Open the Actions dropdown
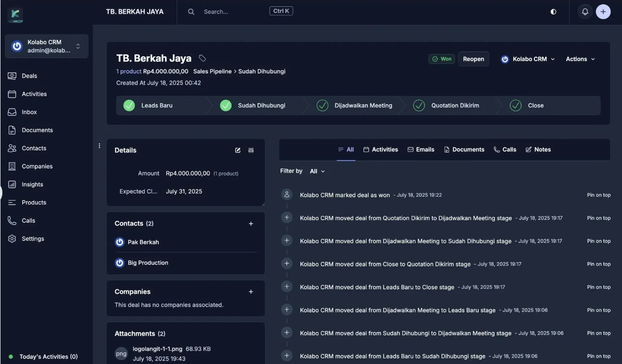Screen dimensions: 622x364 point(580,59)
